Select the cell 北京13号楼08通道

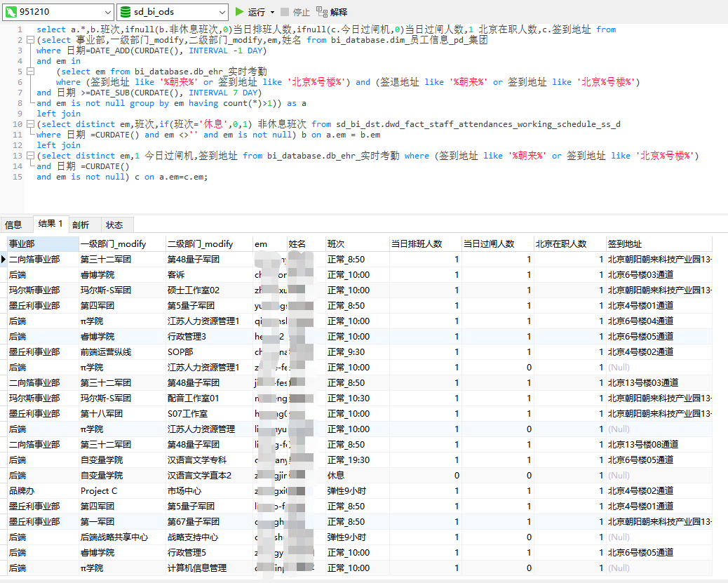(659, 445)
